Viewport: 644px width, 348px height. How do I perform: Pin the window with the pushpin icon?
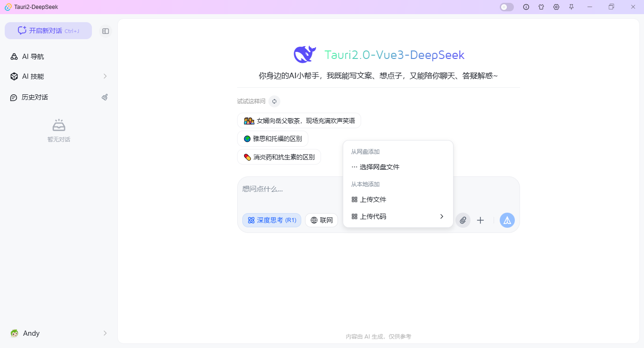571,7
